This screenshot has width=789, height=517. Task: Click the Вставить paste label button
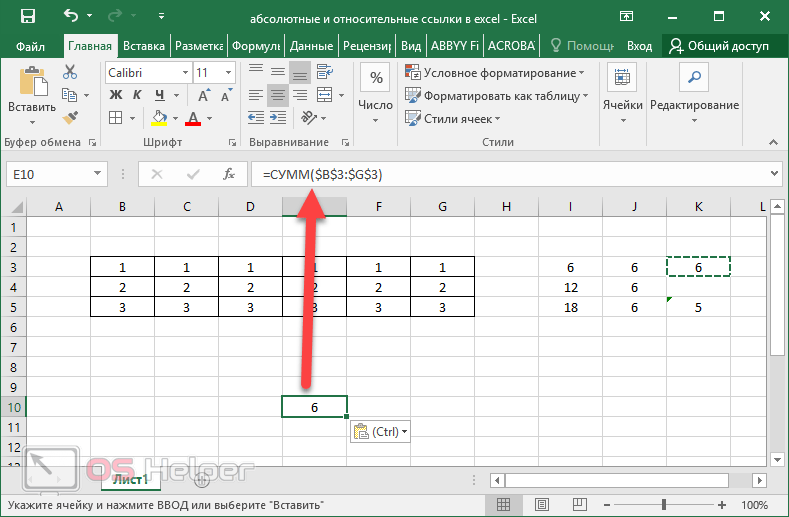(x=32, y=107)
